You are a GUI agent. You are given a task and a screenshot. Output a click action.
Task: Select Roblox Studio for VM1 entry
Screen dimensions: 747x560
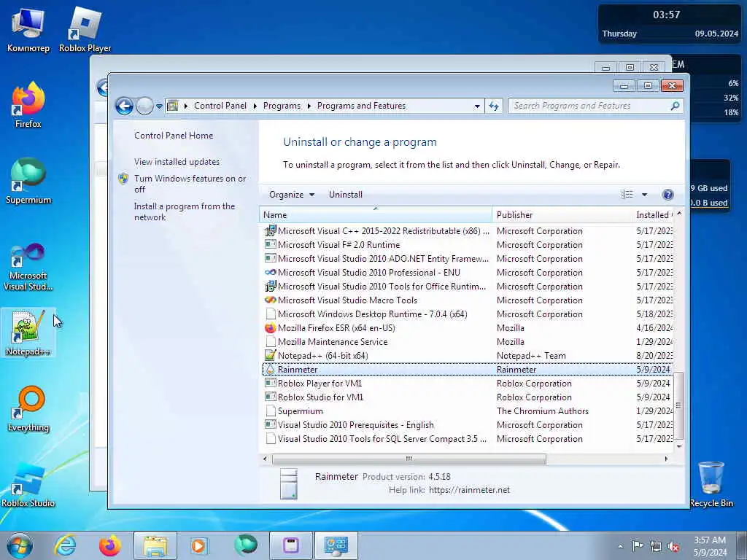tap(467, 397)
